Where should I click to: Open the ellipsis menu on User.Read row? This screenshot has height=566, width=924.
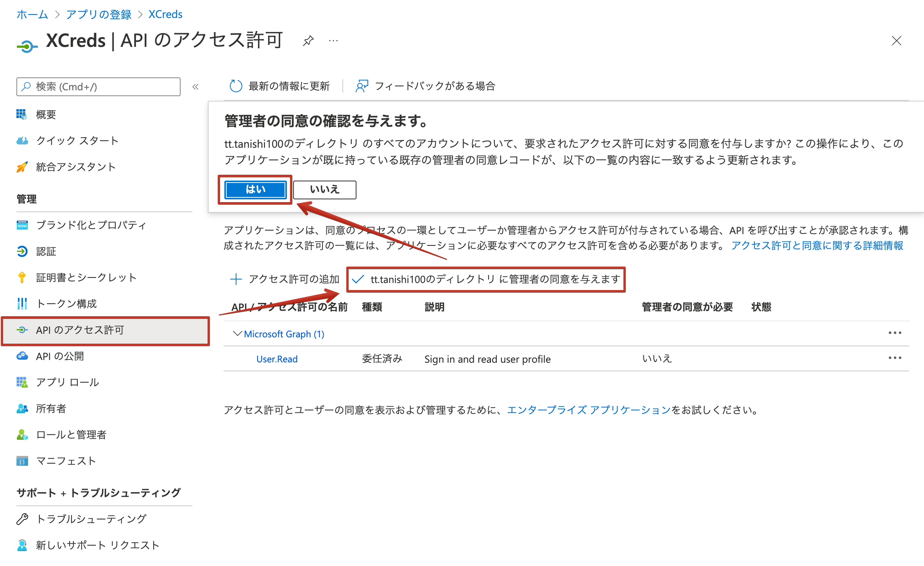pos(895,358)
